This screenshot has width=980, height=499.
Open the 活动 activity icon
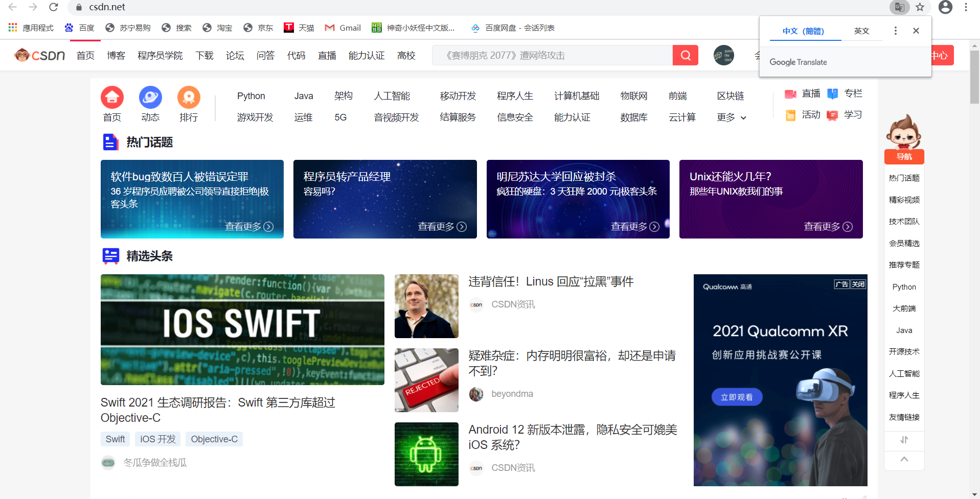coord(791,115)
